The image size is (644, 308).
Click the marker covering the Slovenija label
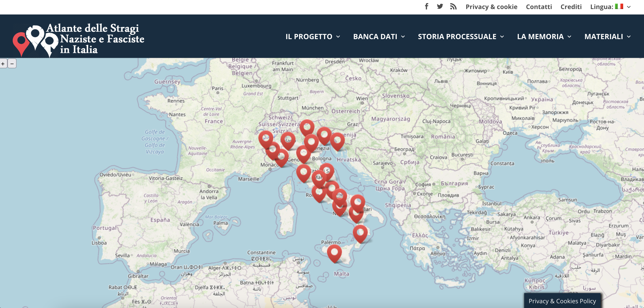(x=337, y=142)
